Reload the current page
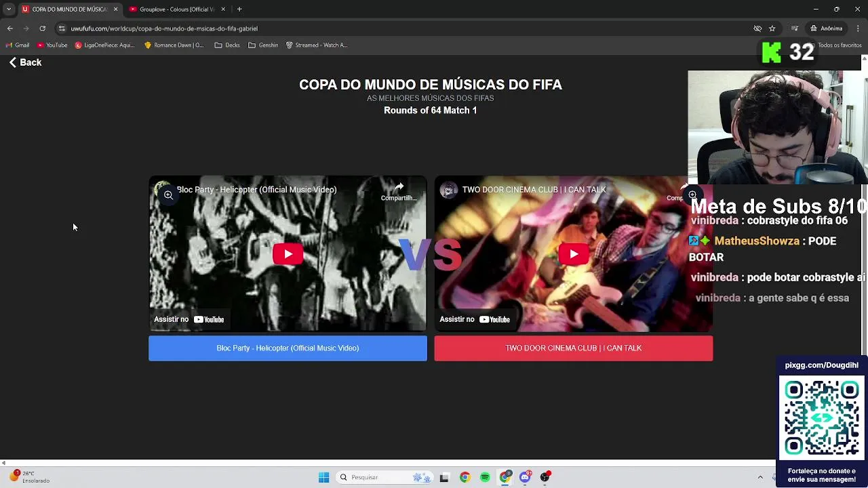Image resolution: width=868 pixels, height=488 pixels. point(42,28)
